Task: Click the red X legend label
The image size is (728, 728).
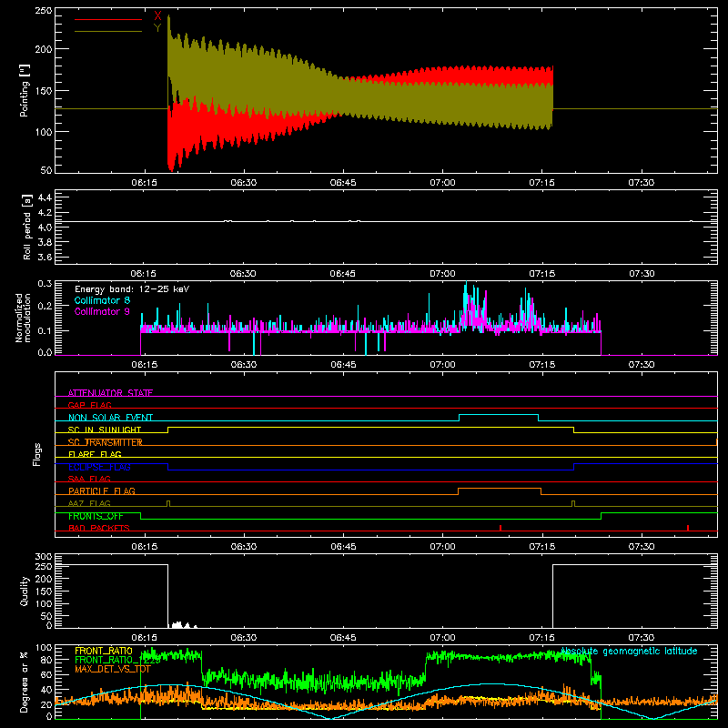Action: click(x=157, y=16)
